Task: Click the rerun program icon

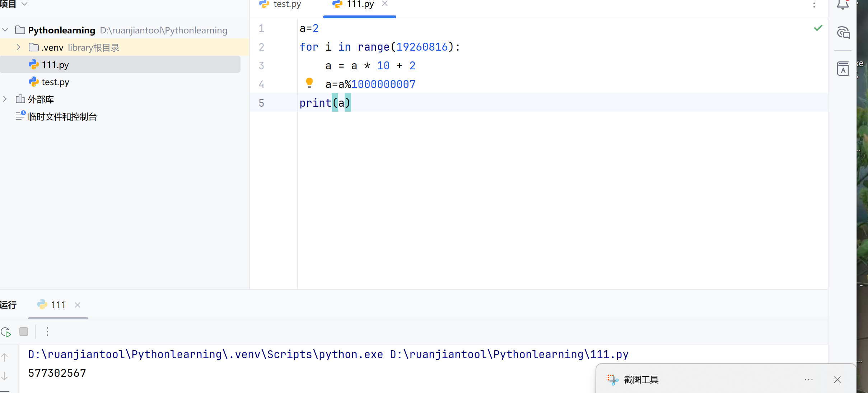Action: 6,332
